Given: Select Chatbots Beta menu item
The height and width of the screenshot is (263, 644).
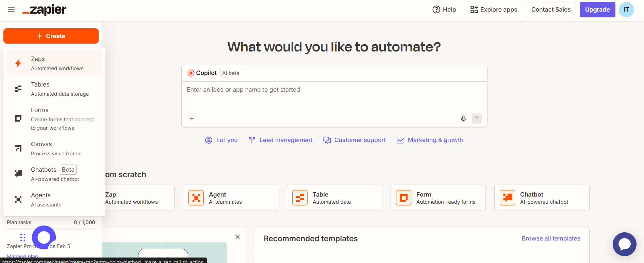Looking at the screenshot, I should click(x=54, y=174).
